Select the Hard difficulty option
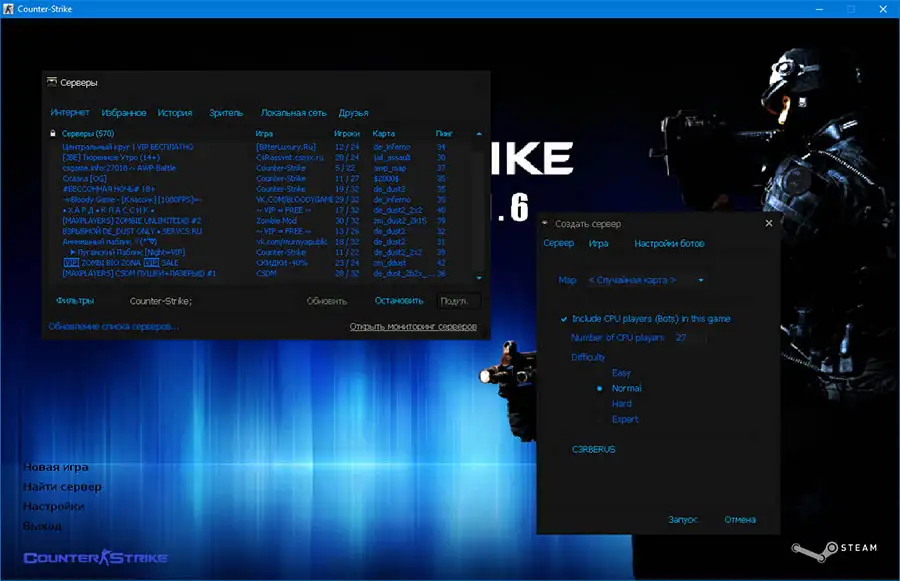 620,403
